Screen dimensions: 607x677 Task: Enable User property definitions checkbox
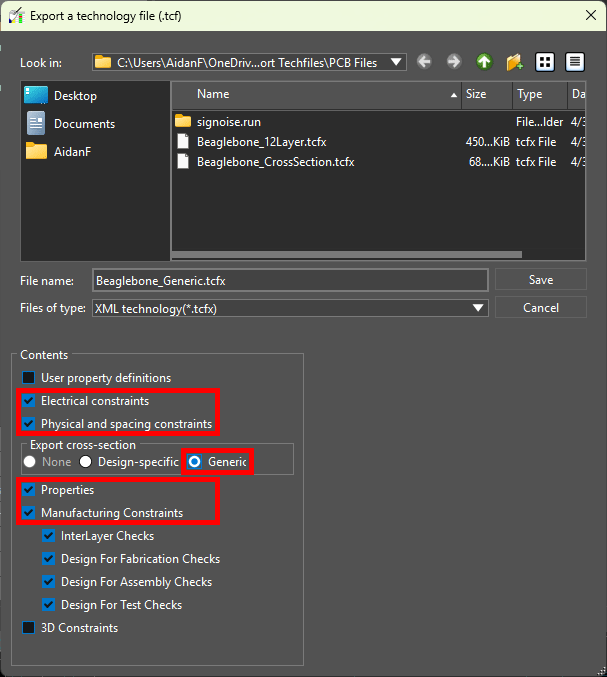29,378
